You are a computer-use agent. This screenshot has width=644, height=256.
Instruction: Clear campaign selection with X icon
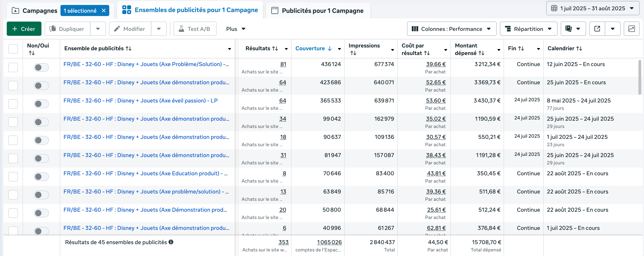[104, 11]
